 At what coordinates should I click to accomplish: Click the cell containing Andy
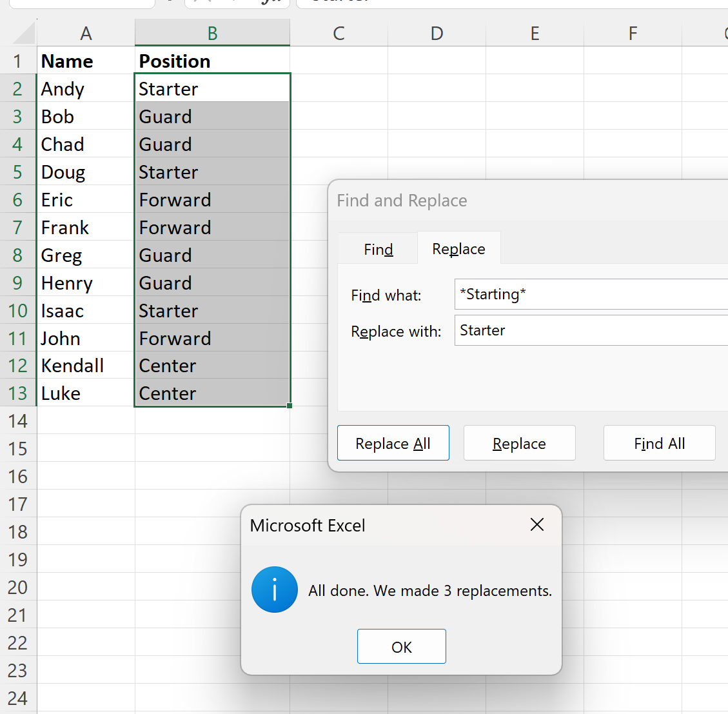86,88
